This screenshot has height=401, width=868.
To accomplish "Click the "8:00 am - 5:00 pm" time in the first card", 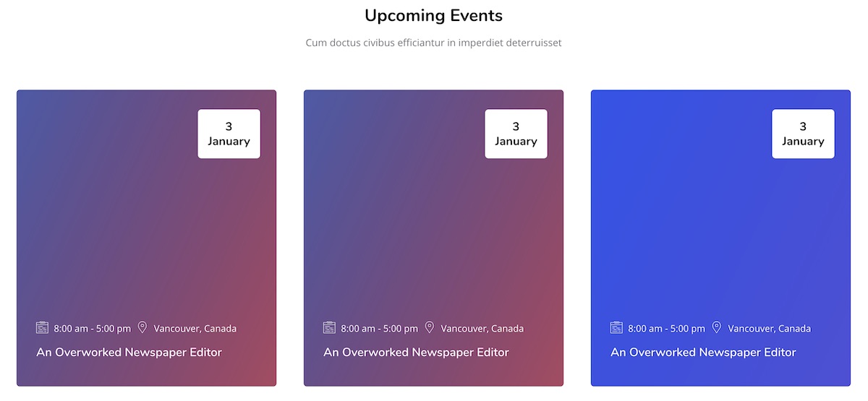I will tap(92, 329).
